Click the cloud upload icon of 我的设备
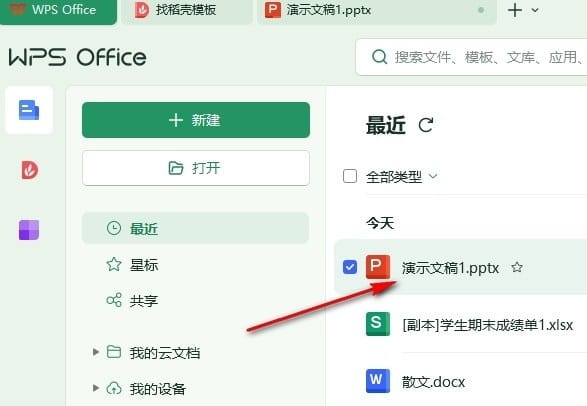The height and width of the screenshot is (406, 587). 114,388
